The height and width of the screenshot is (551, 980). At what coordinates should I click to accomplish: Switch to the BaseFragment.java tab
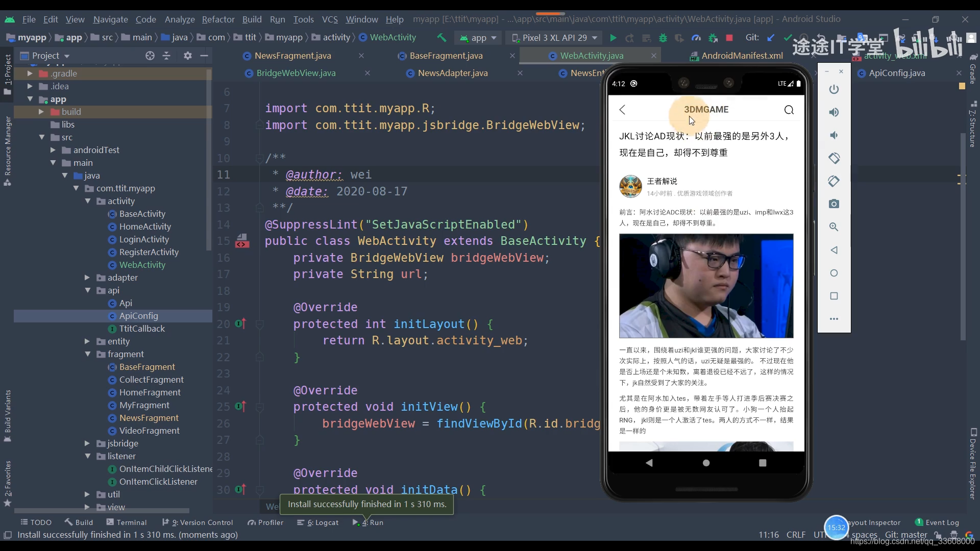click(x=446, y=56)
